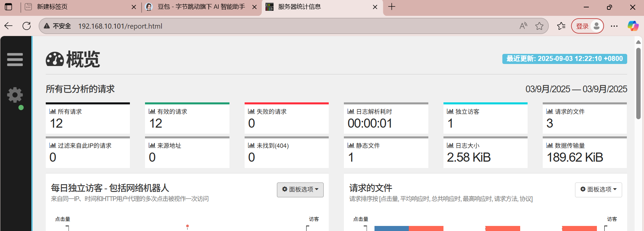
Task: Click chart icon beside 有效的请求
Action: coord(152,111)
